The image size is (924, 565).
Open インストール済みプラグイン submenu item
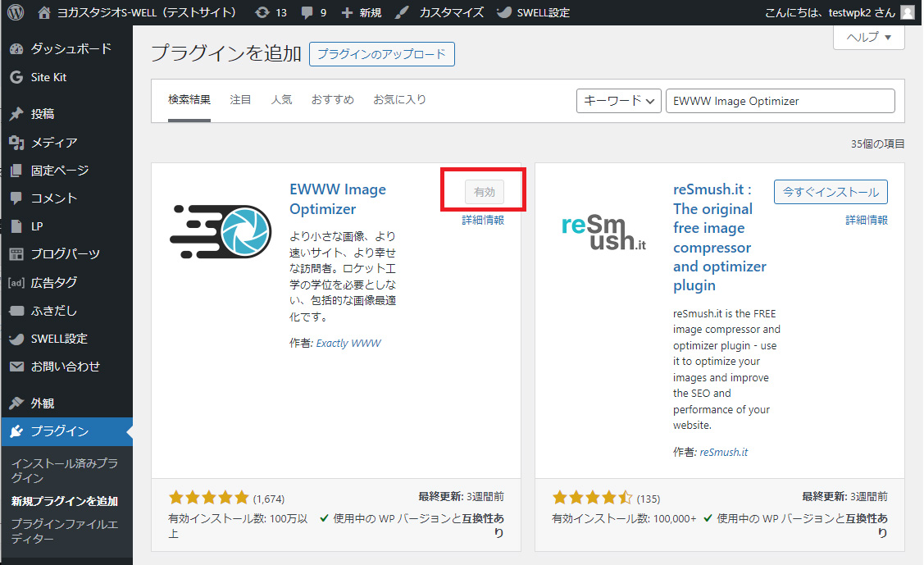[x=65, y=470]
